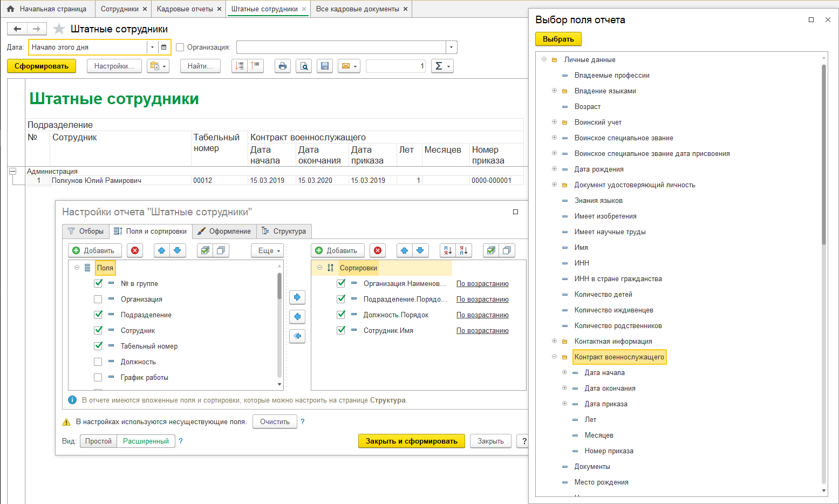Screen dimensions: 839x504
Task: Enable the Организация checkbox above report
Action: (180, 47)
